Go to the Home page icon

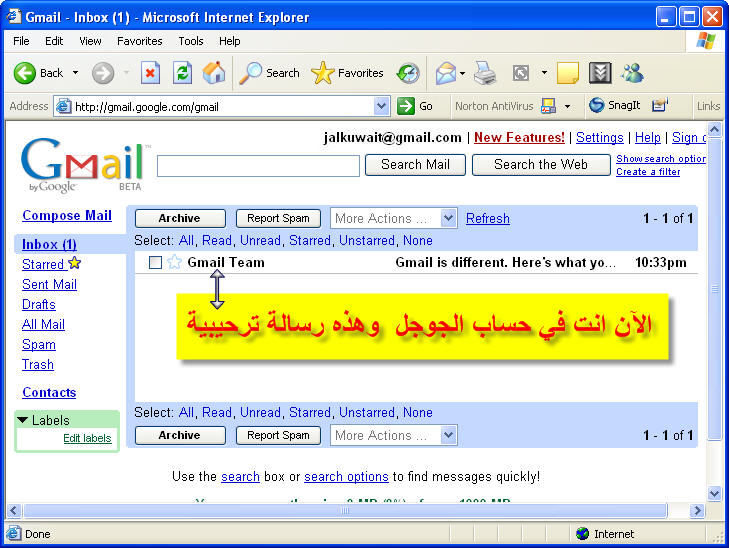point(214,73)
